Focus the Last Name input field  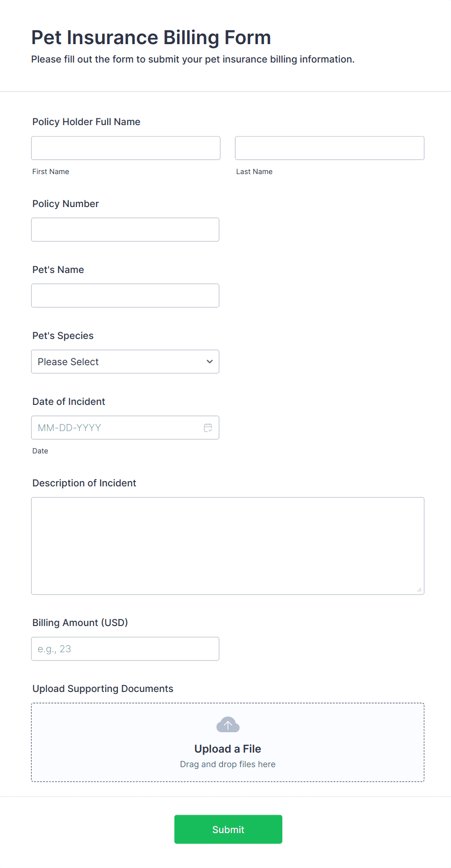pyautogui.click(x=329, y=148)
